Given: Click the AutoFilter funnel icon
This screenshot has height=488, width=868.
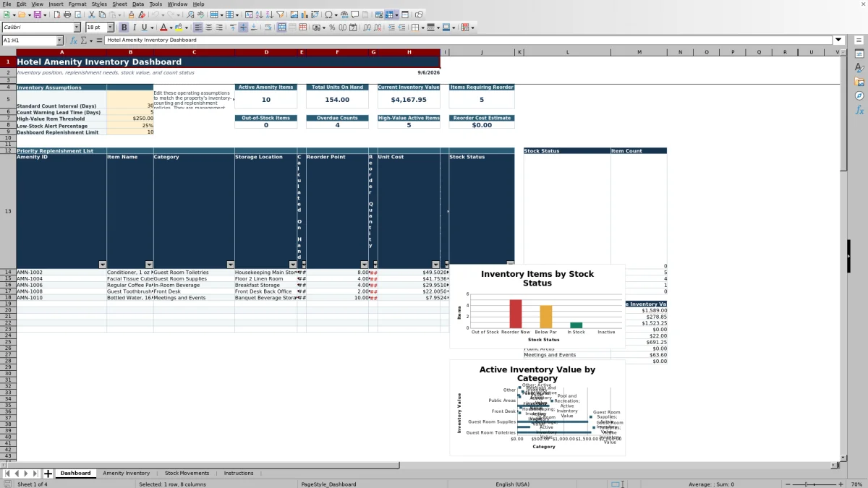Looking at the screenshot, I should [x=280, y=14].
